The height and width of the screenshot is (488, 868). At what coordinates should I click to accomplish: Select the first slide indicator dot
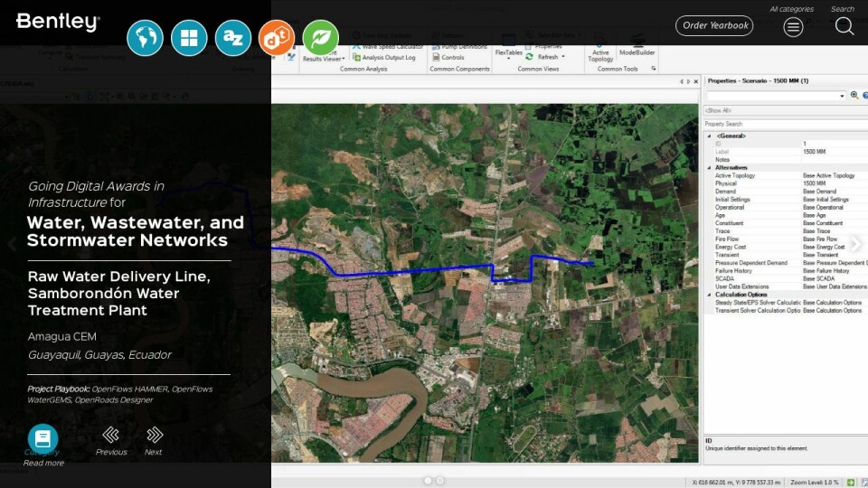click(x=428, y=481)
